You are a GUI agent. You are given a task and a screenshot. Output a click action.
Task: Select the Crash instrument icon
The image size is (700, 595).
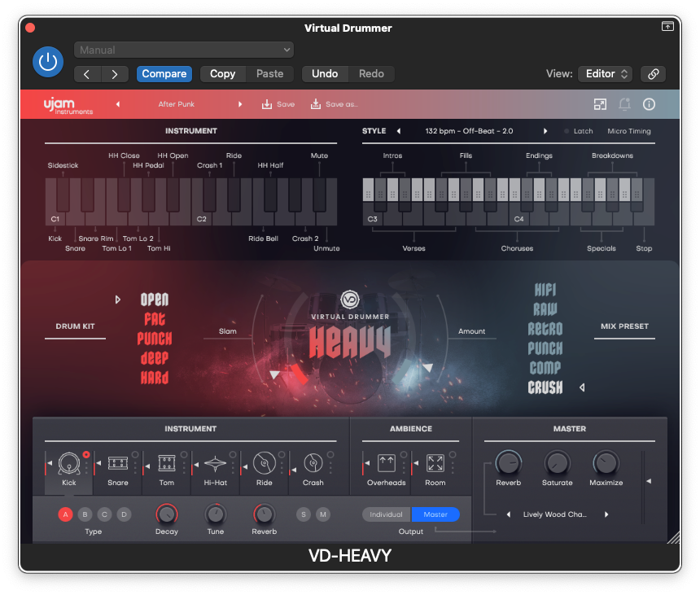pos(313,463)
